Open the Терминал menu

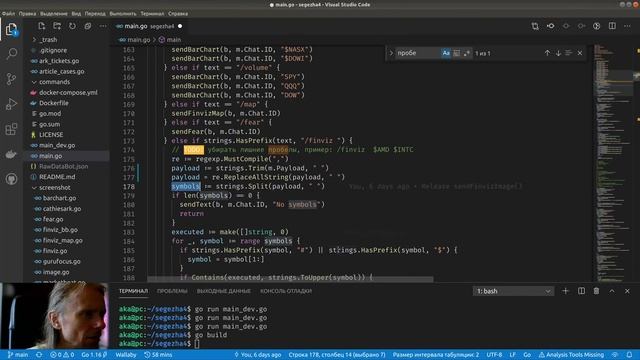click(x=152, y=13)
